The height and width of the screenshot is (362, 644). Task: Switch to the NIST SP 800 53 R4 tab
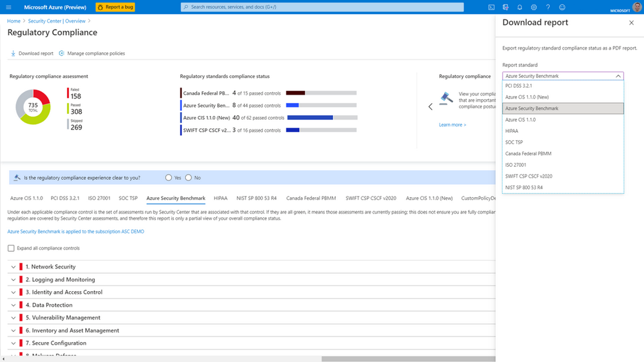pyautogui.click(x=257, y=198)
